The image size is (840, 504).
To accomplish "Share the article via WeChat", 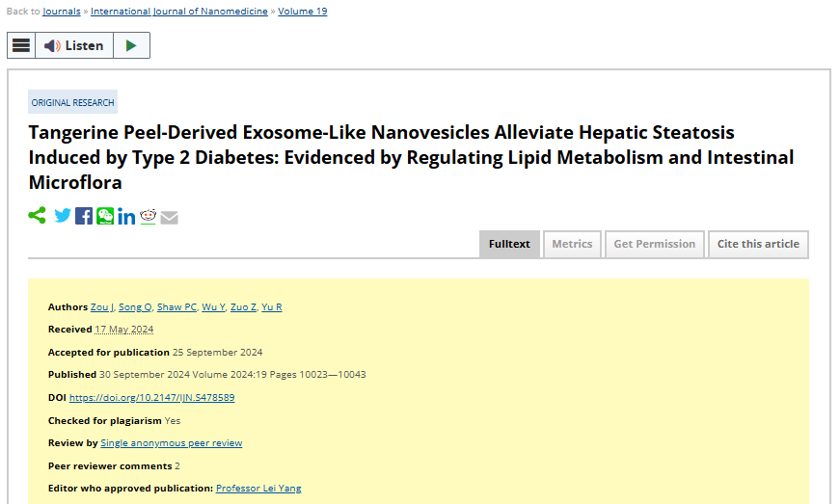I will tap(105, 216).
